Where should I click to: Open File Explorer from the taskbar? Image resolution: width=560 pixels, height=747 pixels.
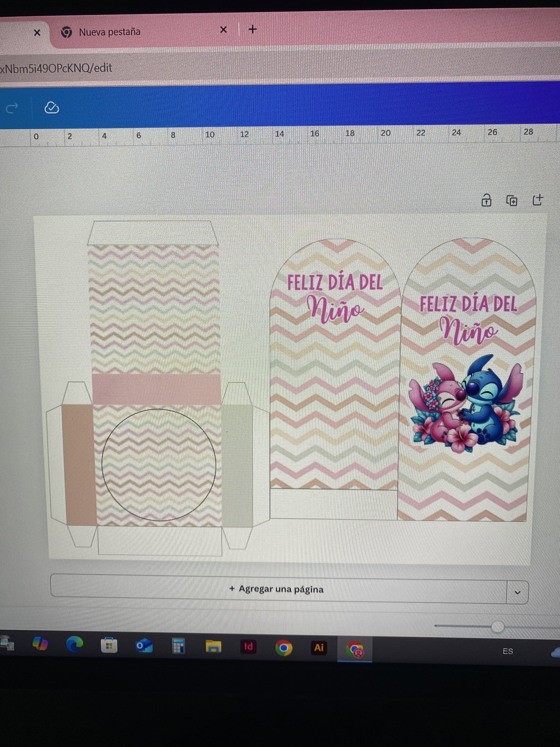[x=213, y=647]
